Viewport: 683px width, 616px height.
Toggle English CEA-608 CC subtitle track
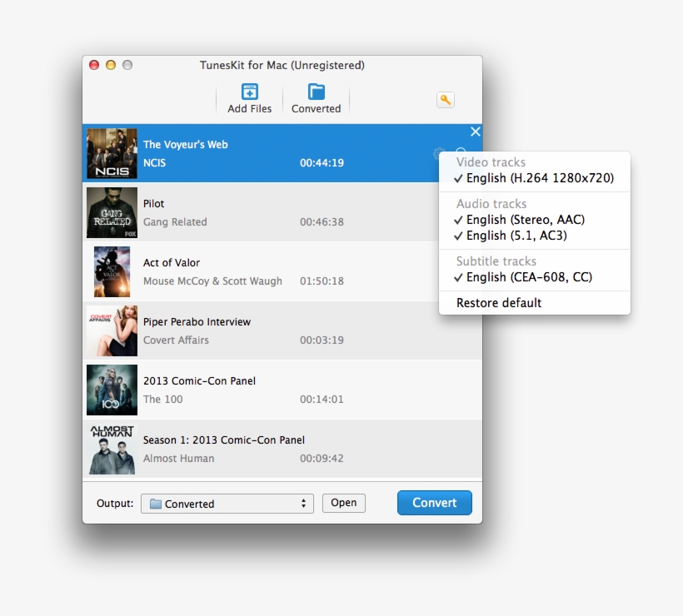tap(535, 277)
